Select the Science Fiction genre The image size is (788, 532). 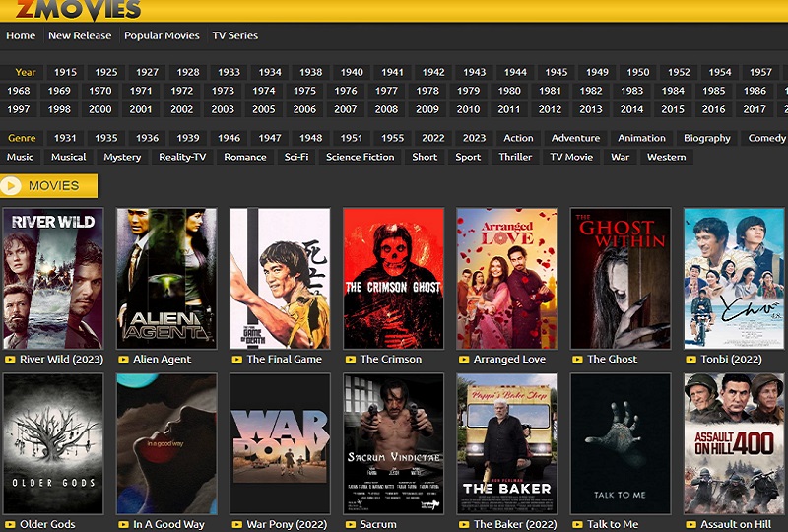pos(360,157)
